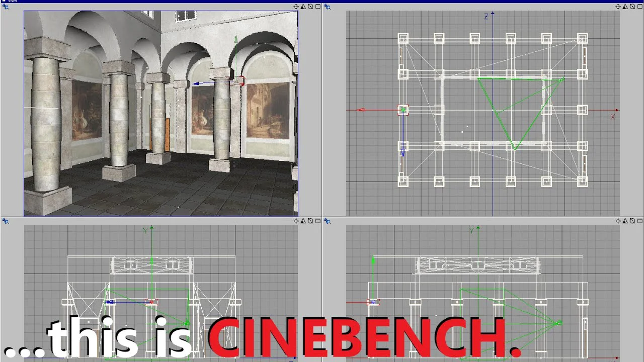Viewport: 644px width, 362px height.
Task: Click the zoom icon of the bottom-left wireframe viewport
Action: click(x=303, y=221)
